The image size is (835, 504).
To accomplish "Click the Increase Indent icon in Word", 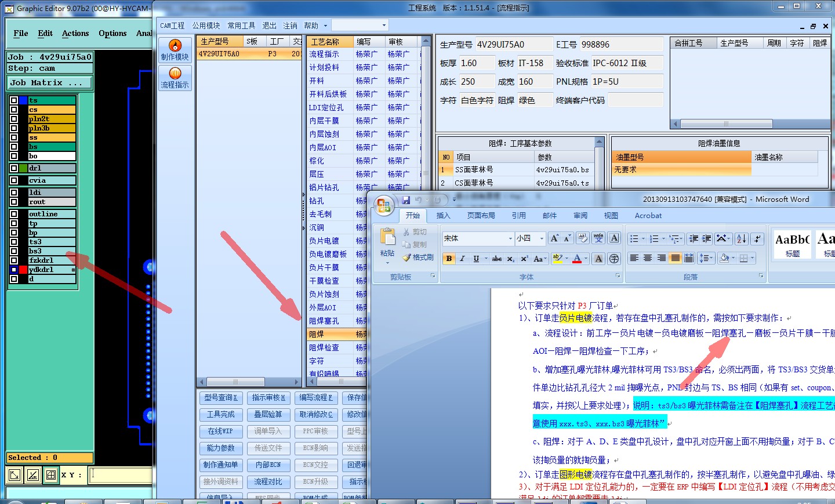I will tap(707, 238).
